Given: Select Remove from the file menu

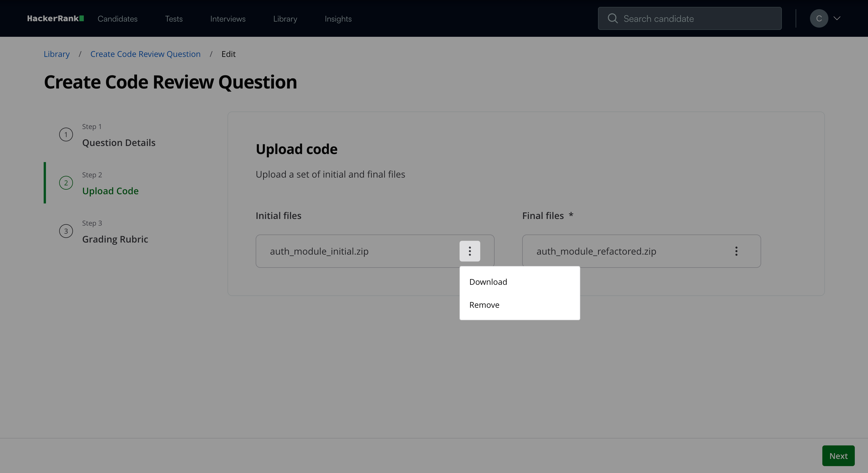Looking at the screenshot, I should click(x=484, y=305).
